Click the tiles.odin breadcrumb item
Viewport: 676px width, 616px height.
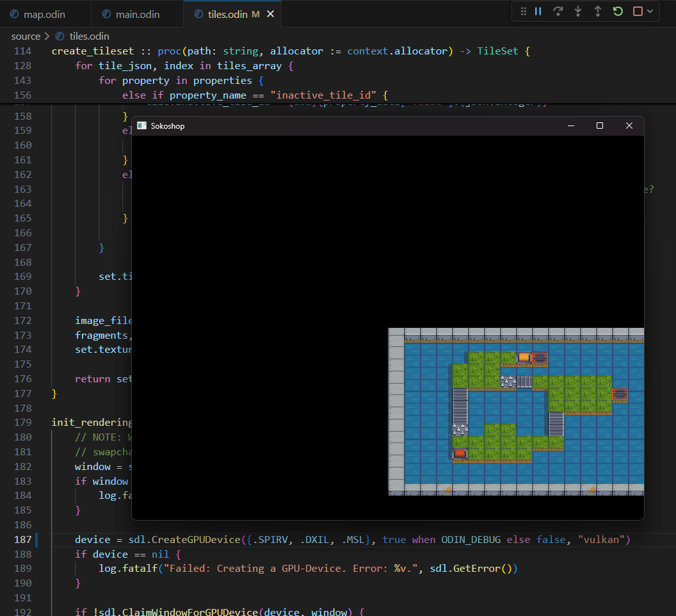pos(89,36)
